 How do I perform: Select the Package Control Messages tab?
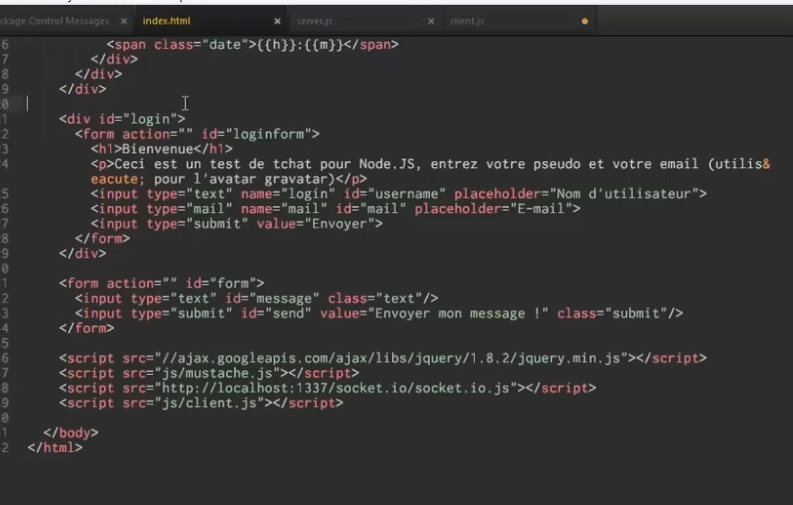click(55, 21)
